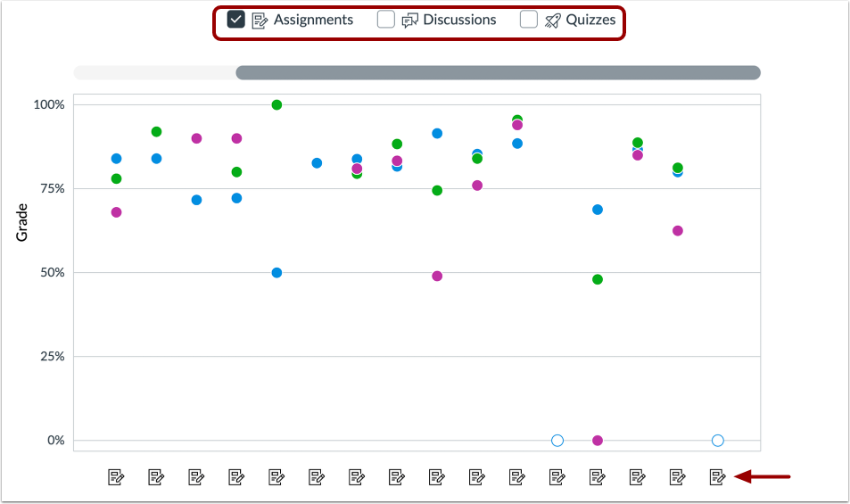The height and width of the screenshot is (504, 850).
Task: Click the Quizzes rocket legend icon
Action: (x=552, y=21)
